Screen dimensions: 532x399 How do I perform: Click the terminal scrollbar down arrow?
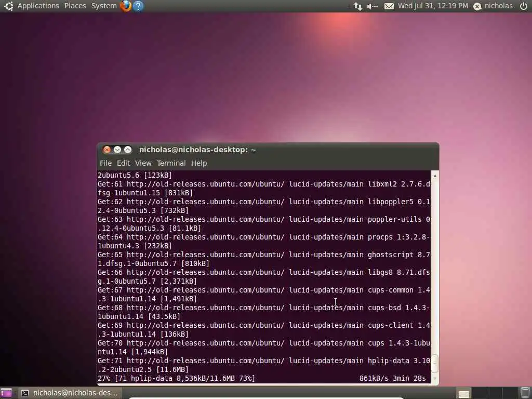click(435, 379)
